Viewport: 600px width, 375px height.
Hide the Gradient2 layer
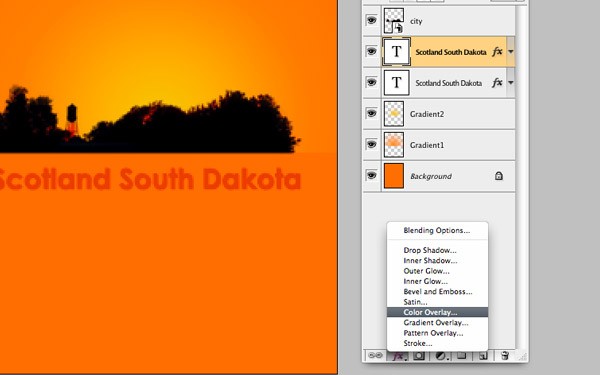pyautogui.click(x=371, y=113)
